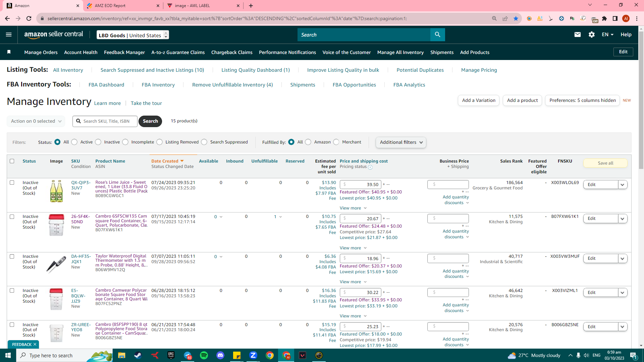This screenshot has height=362, width=644.
Task: Click the bookmark flag icon
Action: [9, 52]
